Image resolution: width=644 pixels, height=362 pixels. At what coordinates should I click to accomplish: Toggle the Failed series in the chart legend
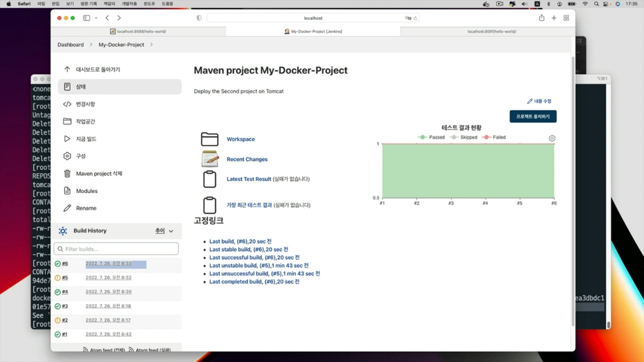click(x=494, y=137)
